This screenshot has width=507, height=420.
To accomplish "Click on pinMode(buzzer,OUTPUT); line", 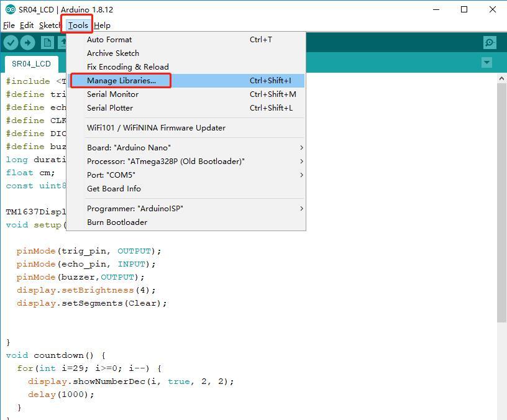I will coord(80,278).
